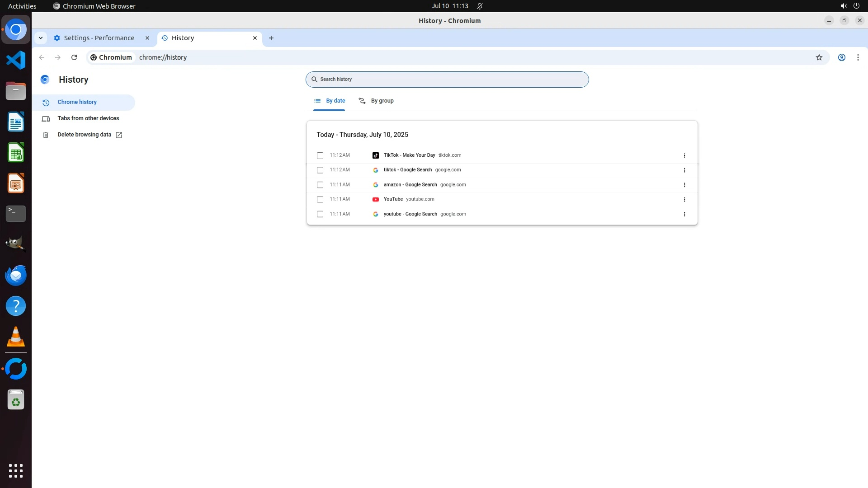Open Tabs from other devices
Image resolution: width=868 pixels, height=488 pixels.
click(88, 118)
